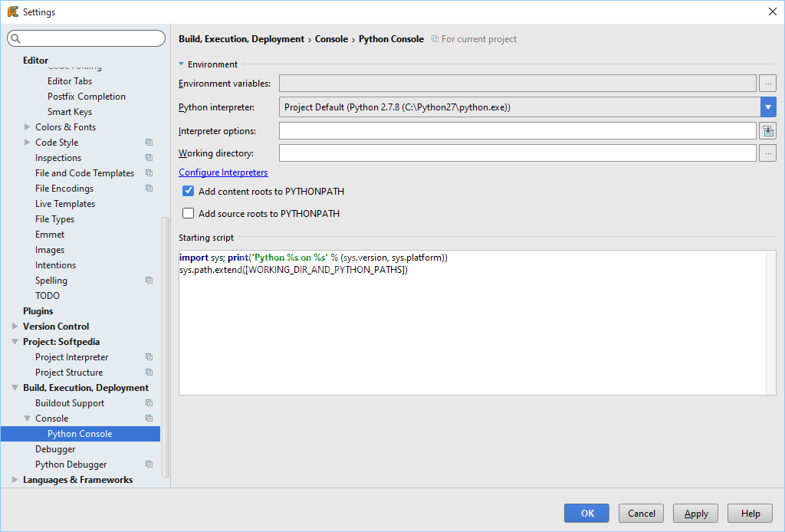
Task: Click the Help button
Action: (x=751, y=513)
